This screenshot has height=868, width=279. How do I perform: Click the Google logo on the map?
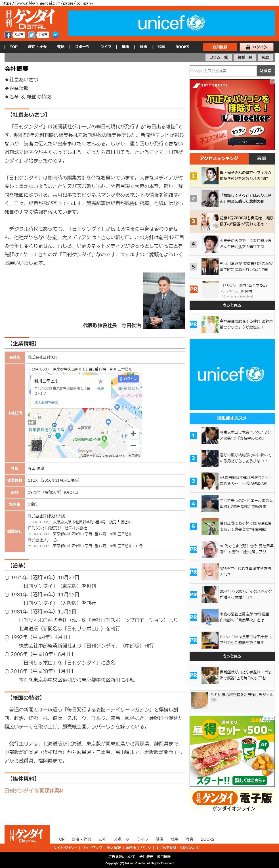point(85,451)
